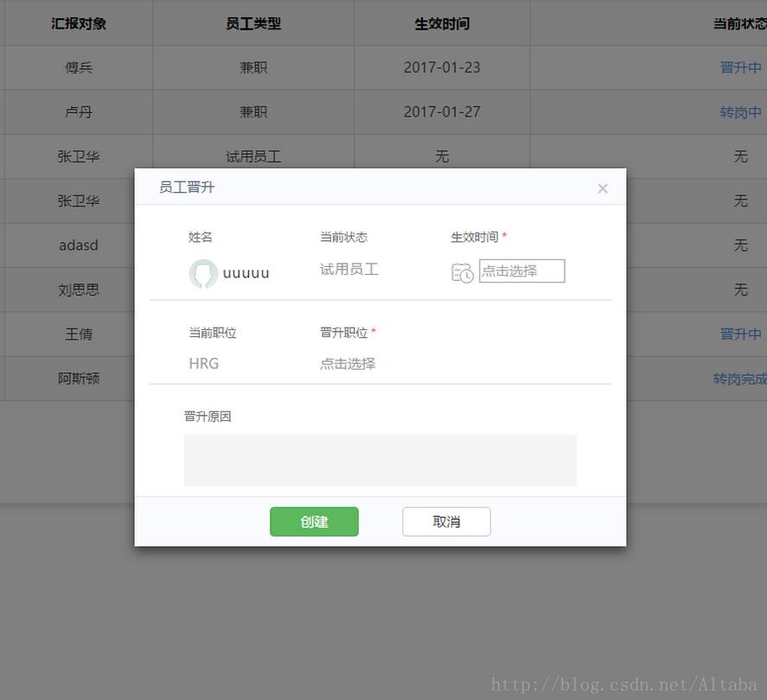The image size is (767, 700).
Task: Click the green 创建 button
Action: click(x=314, y=522)
